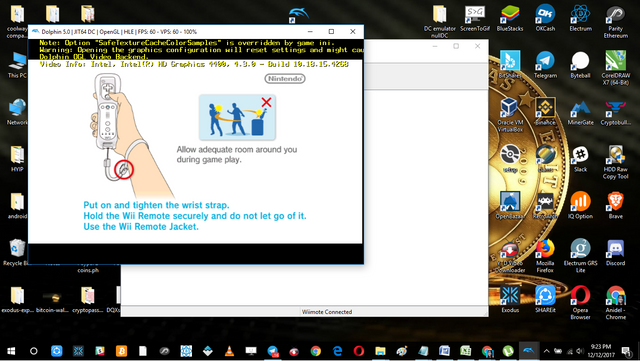Open the android folder on the desktop
This screenshot has width=640, height=361.
pyautogui.click(x=17, y=205)
